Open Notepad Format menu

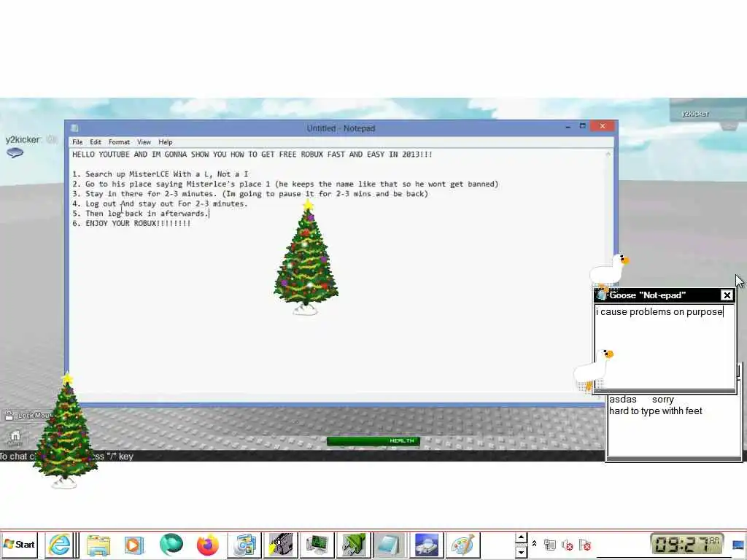pyautogui.click(x=119, y=142)
